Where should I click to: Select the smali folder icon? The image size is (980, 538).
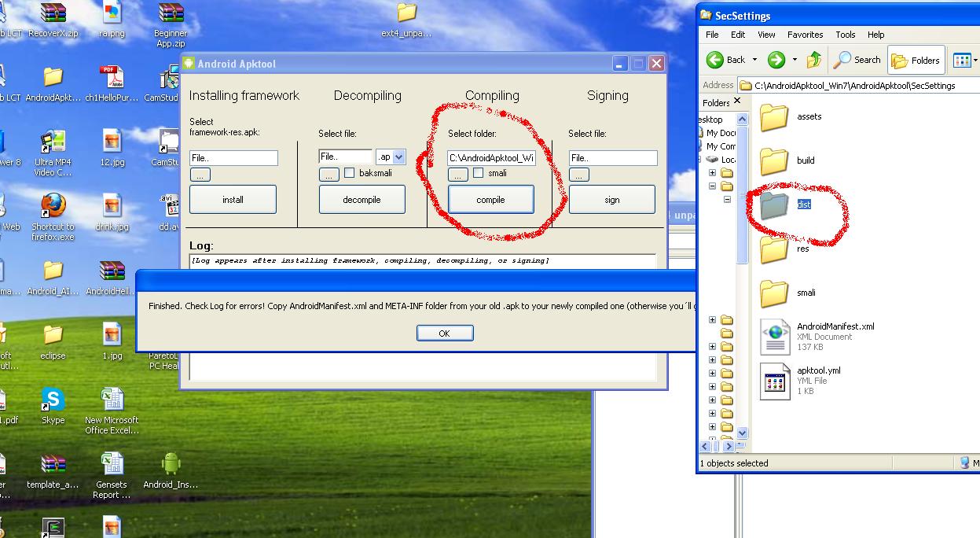pos(774,293)
